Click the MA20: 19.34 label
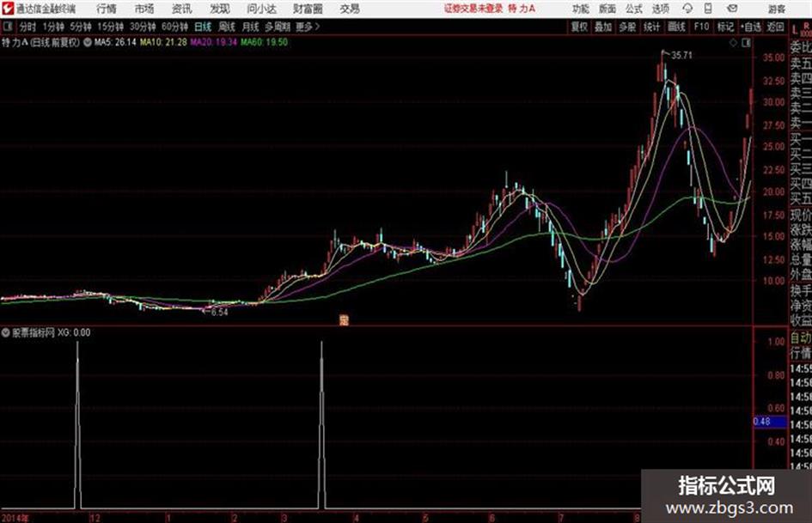The height and width of the screenshot is (523, 812). click(213, 42)
